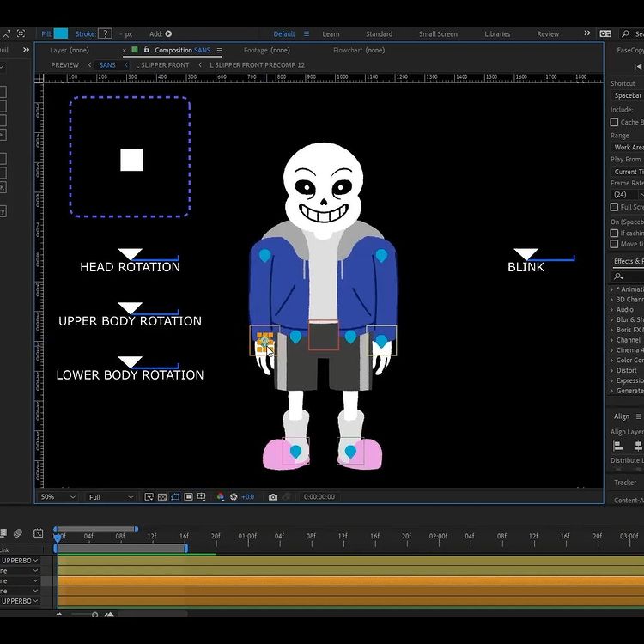
Task: Open the Full resolution dropdown
Action: [111, 497]
